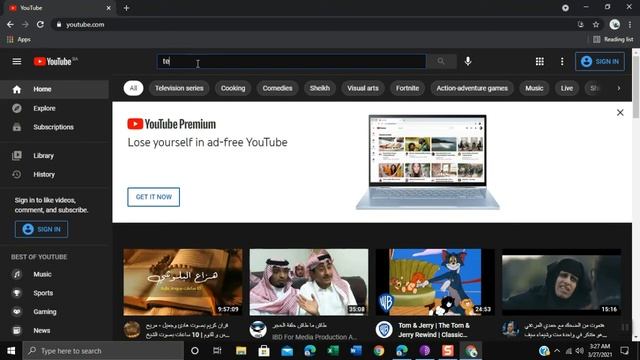This screenshot has width=640, height=360.
Task: Open WB Kids channel avatar
Action: pyautogui.click(x=384, y=330)
